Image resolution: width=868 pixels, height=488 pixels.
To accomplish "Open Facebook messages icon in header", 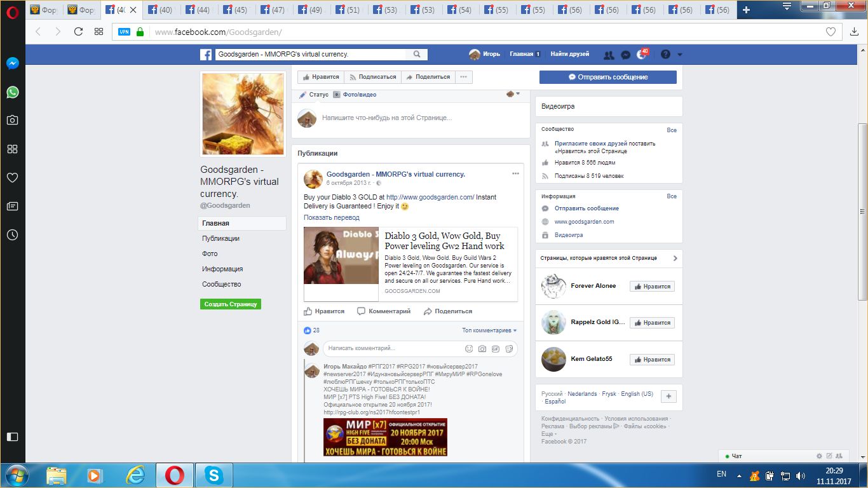I will pyautogui.click(x=625, y=55).
